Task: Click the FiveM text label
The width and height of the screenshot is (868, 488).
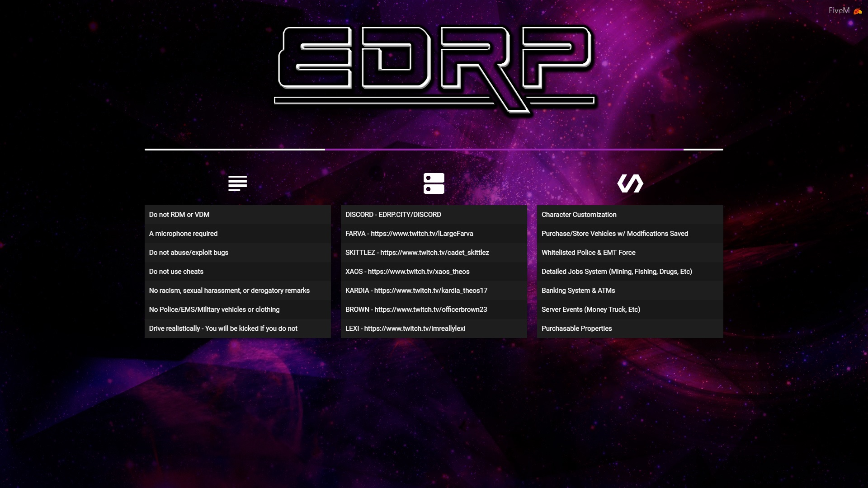Action: coord(839,10)
